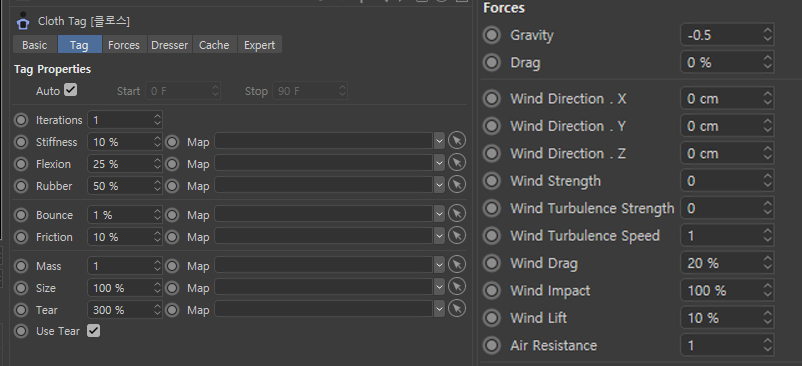Toggle the Wind Impact keyframe circle

tap(492, 291)
